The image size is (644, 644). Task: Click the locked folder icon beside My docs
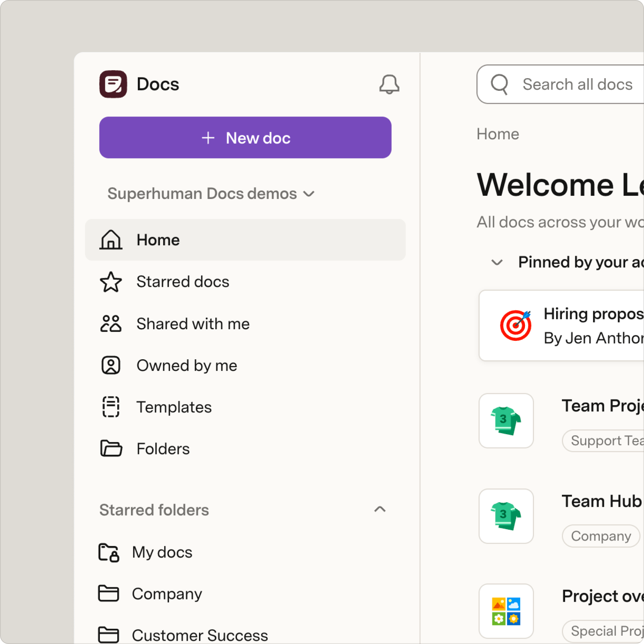tap(109, 552)
